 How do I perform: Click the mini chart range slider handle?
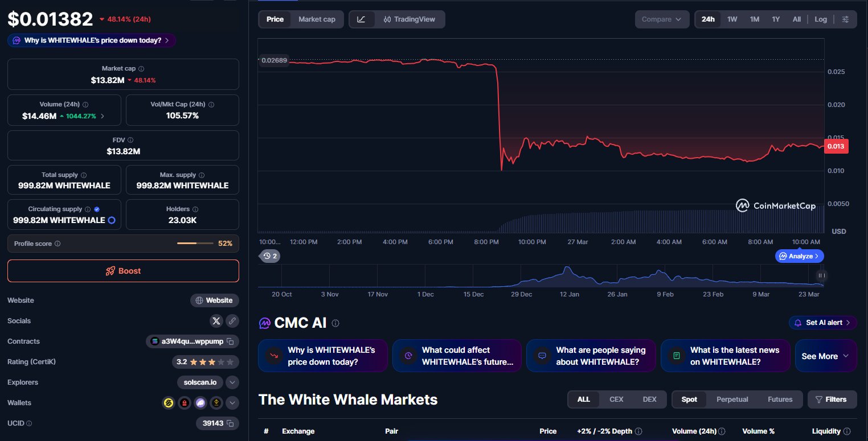(821, 275)
